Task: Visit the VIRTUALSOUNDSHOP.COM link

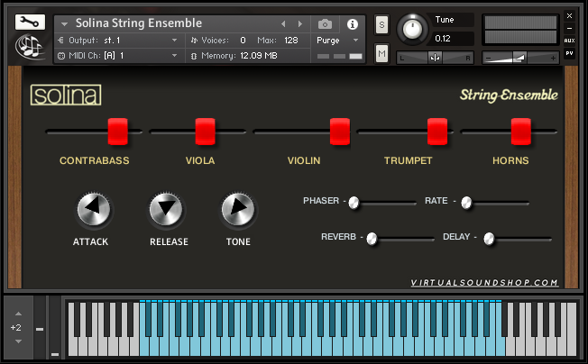Action: 484,283
